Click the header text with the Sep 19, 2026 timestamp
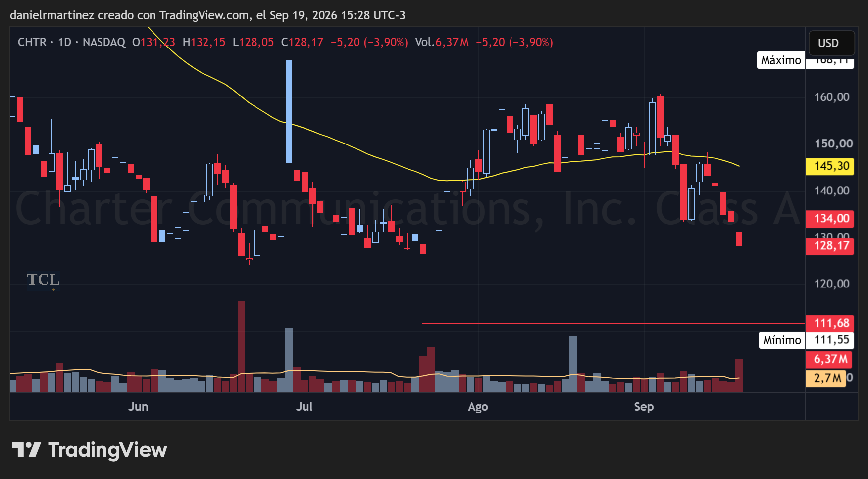868x479 pixels. click(207, 15)
